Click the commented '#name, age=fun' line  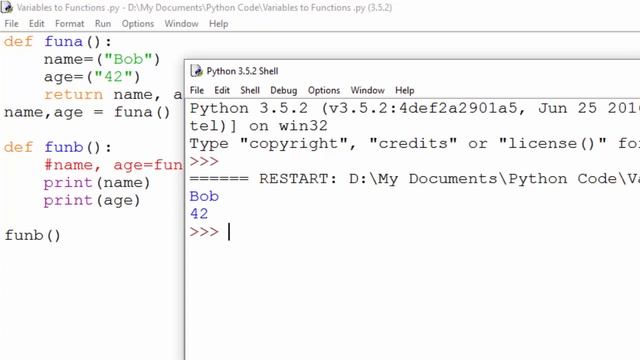(x=113, y=165)
